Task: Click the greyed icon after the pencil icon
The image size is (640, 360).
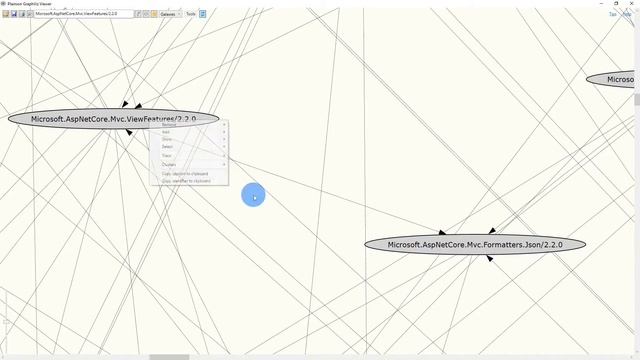Action: pos(146,14)
